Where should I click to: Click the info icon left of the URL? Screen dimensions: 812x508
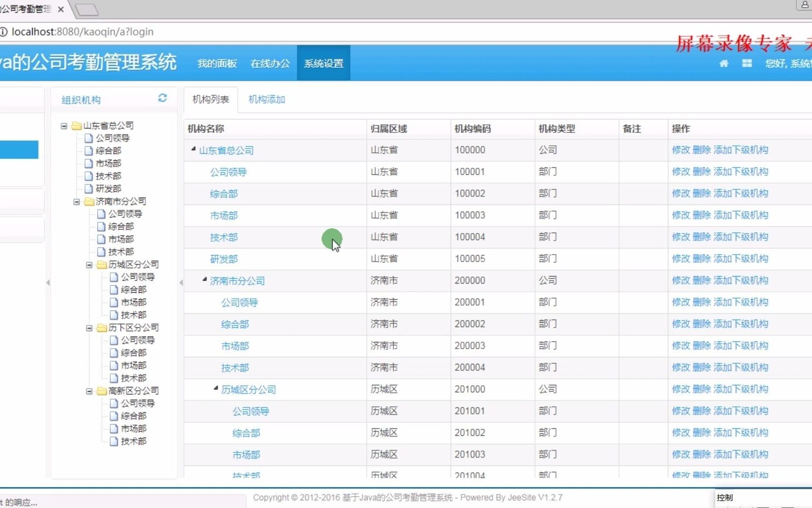(4, 32)
